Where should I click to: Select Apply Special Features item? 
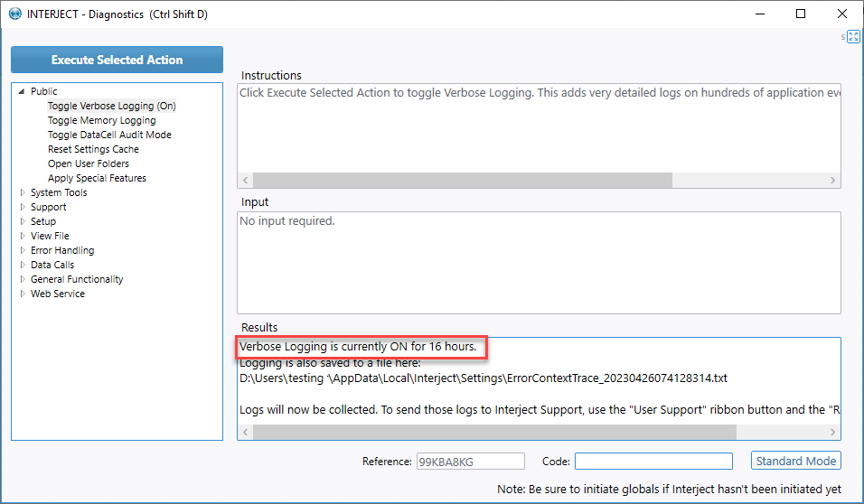pyautogui.click(x=97, y=178)
